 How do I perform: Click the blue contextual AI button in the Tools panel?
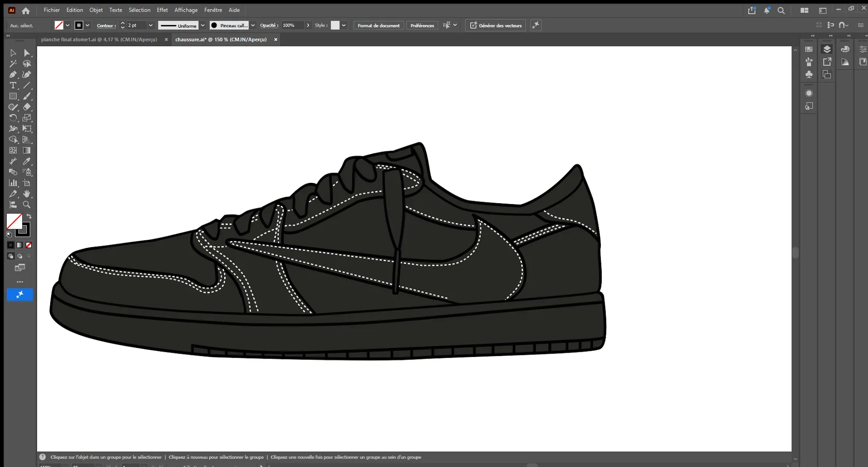(20, 295)
